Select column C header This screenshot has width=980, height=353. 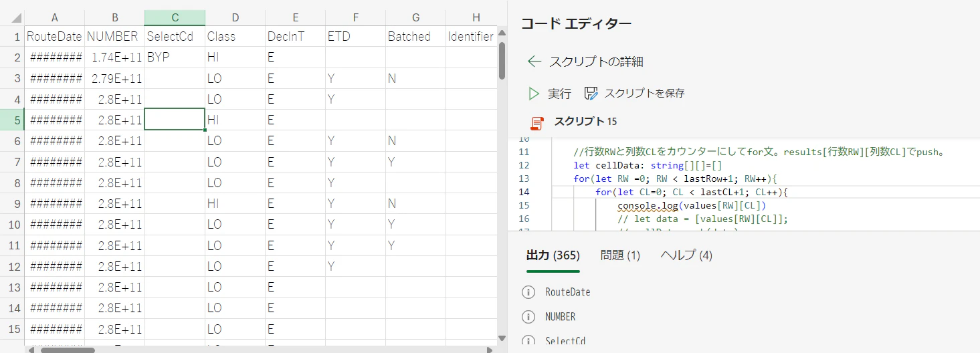pyautogui.click(x=175, y=18)
